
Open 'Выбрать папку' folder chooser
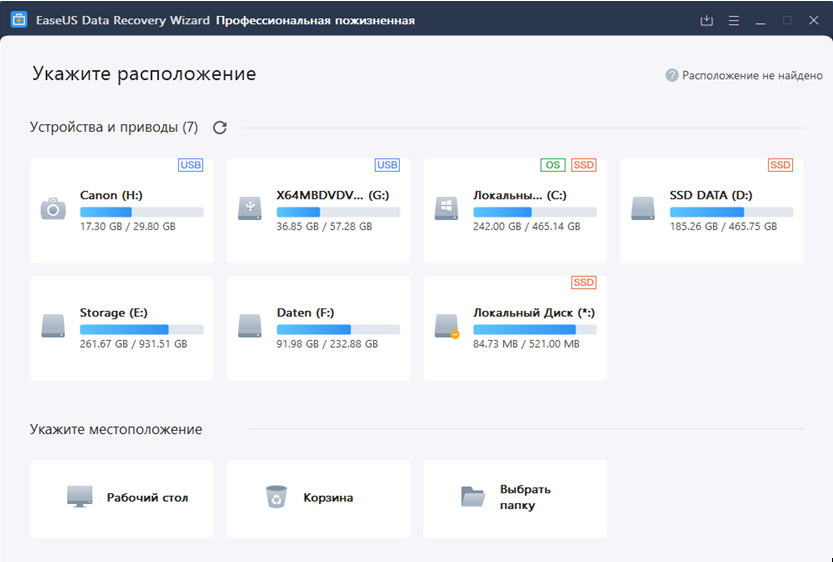tap(515, 498)
